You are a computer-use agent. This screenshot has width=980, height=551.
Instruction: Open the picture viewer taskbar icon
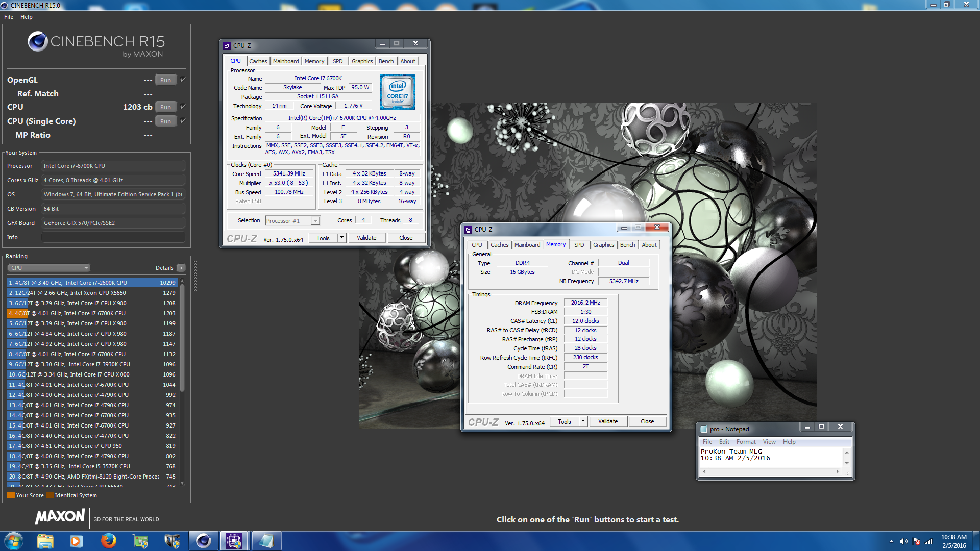coord(140,541)
